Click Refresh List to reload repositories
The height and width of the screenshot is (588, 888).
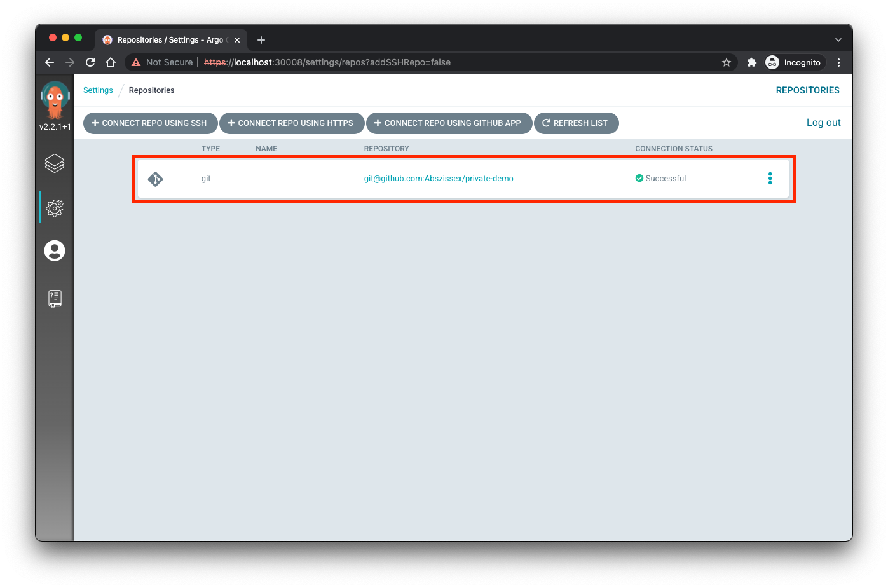click(x=576, y=123)
